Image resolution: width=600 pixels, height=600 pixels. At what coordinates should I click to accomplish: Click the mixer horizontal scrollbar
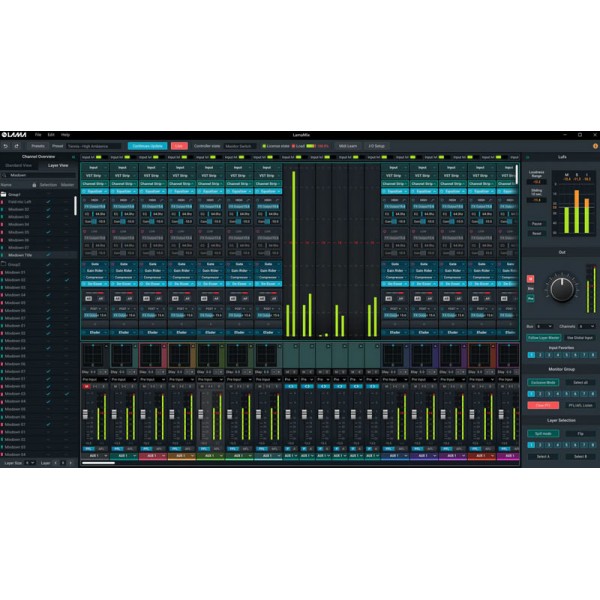tap(98, 463)
